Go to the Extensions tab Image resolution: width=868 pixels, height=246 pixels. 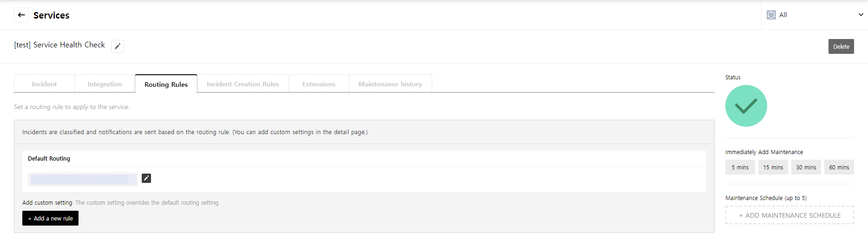pos(319,84)
